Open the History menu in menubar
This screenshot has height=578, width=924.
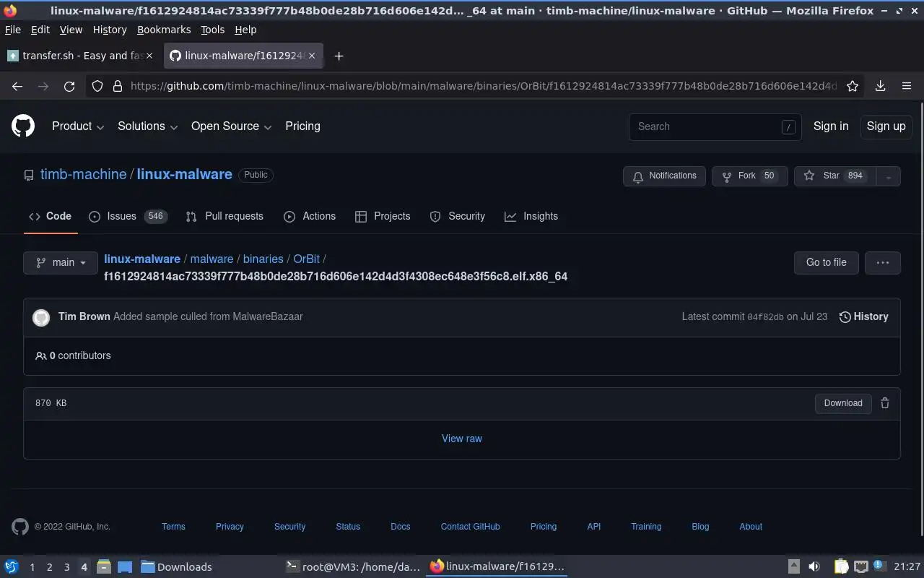[110, 30]
